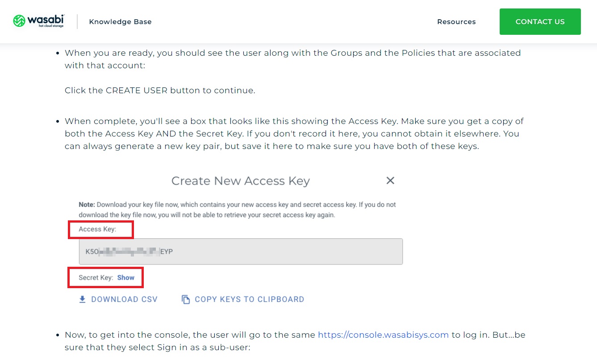Image resolution: width=597 pixels, height=364 pixels.
Task: Click the blurred portion of the access key
Action: 129,252
